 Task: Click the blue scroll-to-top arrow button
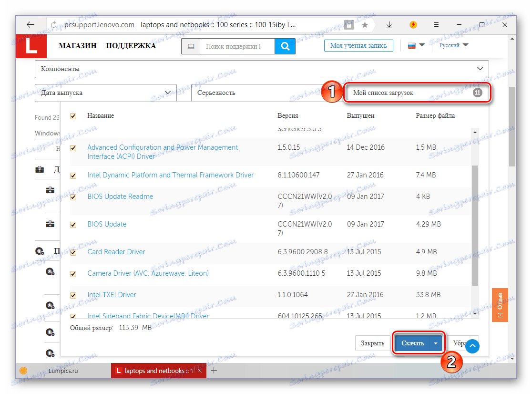click(x=472, y=346)
